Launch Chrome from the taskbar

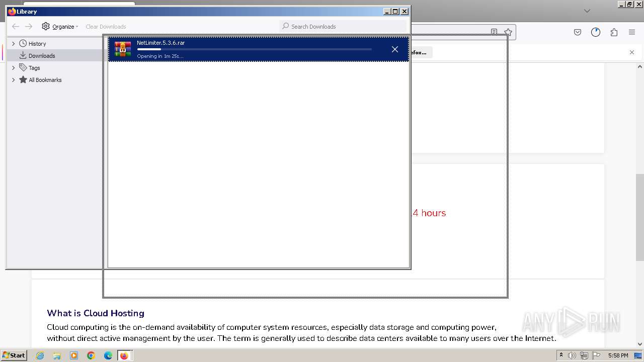(x=91, y=355)
